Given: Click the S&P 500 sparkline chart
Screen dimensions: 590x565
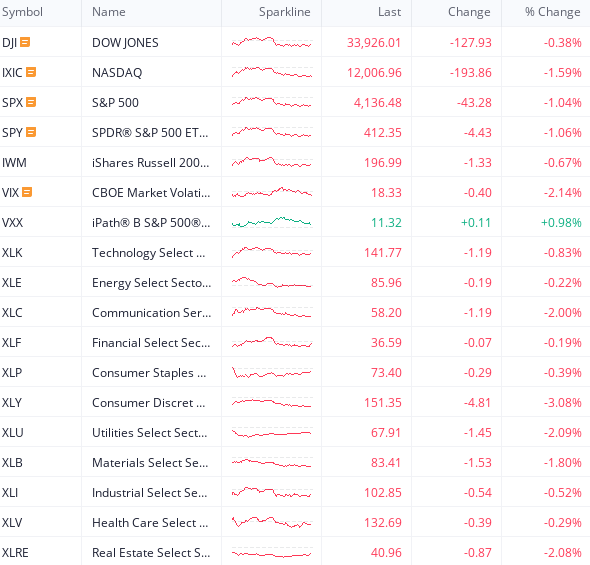Looking at the screenshot, I should 272,102.
